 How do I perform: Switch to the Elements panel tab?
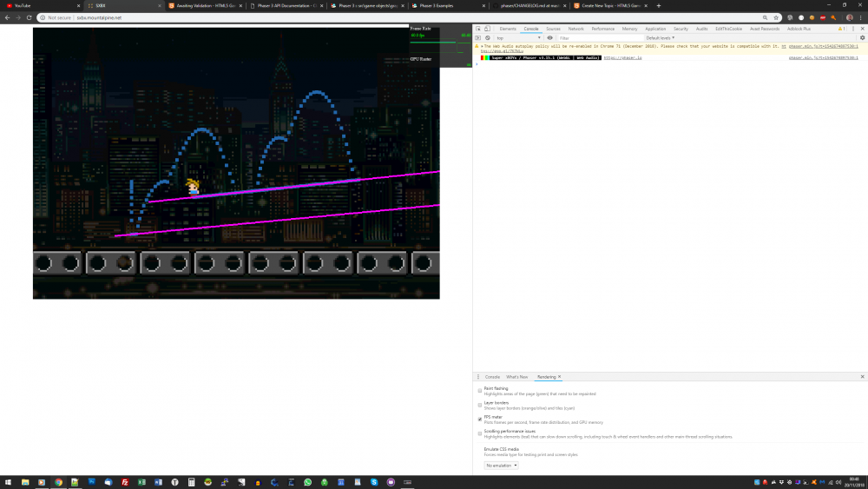508,29
